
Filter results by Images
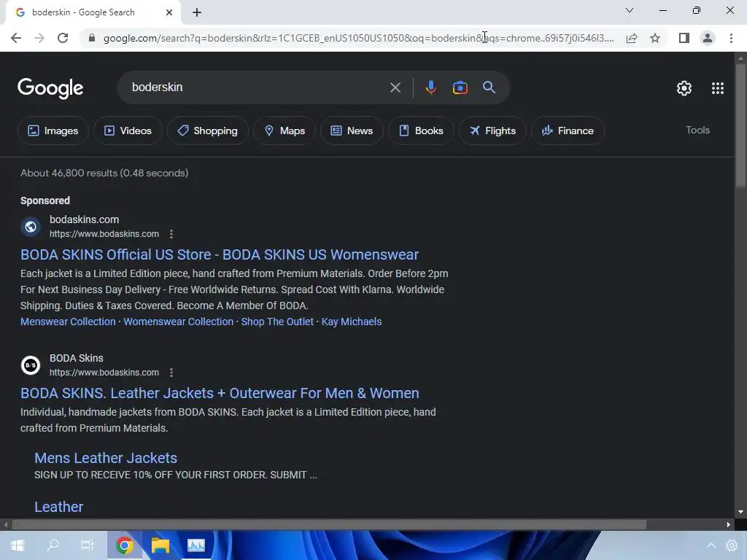53,131
